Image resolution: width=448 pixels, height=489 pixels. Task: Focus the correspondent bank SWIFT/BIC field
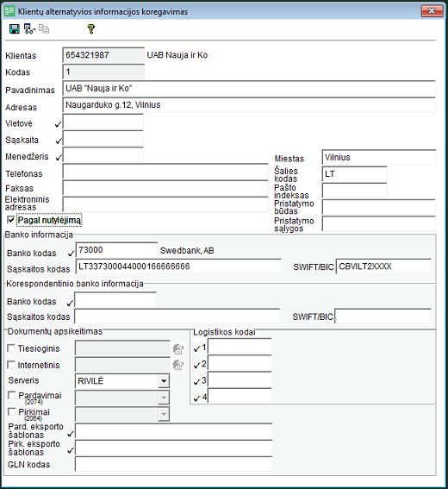[x=383, y=317]
